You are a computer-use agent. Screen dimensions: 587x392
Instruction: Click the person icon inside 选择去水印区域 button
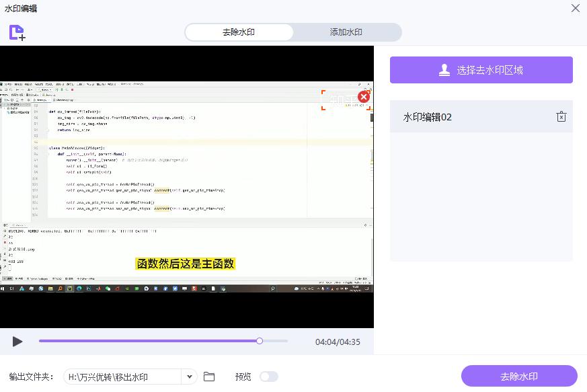[x=445, y=69]
